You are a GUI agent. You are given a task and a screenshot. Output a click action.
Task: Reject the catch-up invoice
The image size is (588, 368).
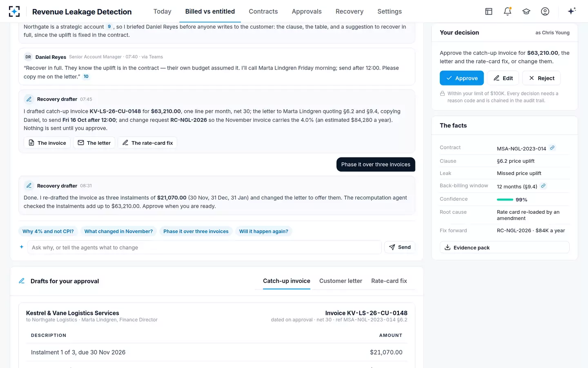pyautogui.click(x=541, y=78)
